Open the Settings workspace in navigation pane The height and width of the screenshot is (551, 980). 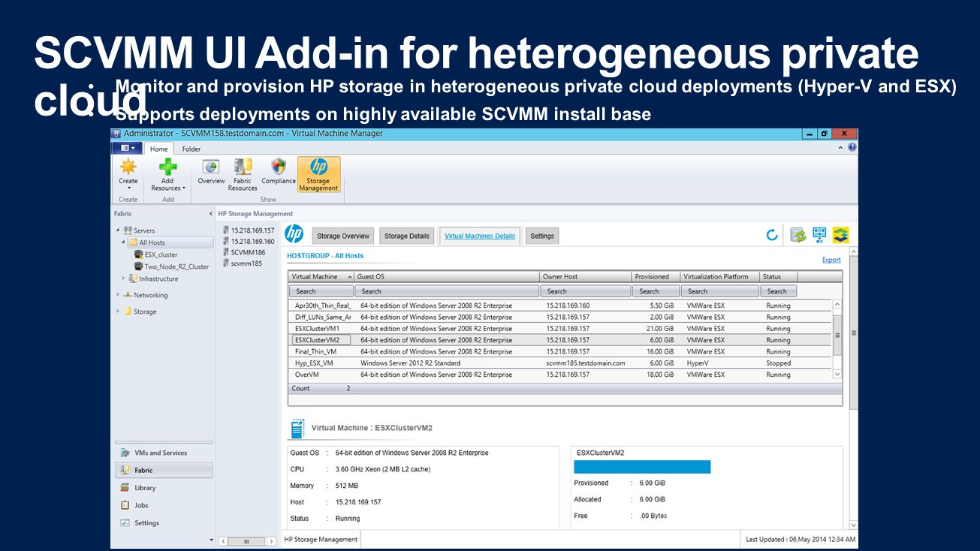point(162,523)
